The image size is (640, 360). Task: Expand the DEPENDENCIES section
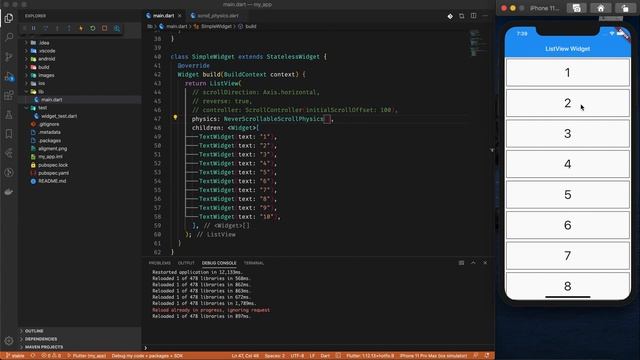[41, 339]
